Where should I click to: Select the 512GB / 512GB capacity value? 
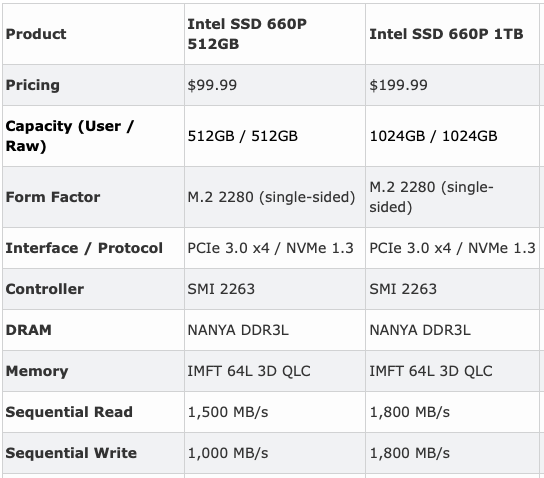tap(243, 136)
